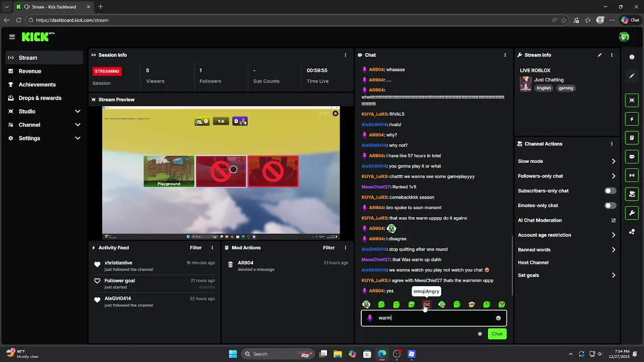Open Activity Feed Filter
644x362 pixels.
(x=196, y=248)
